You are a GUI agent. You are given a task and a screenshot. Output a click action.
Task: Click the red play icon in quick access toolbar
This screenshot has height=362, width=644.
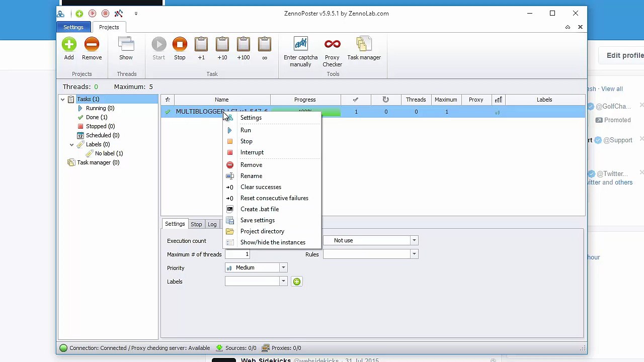click(92, 14)
